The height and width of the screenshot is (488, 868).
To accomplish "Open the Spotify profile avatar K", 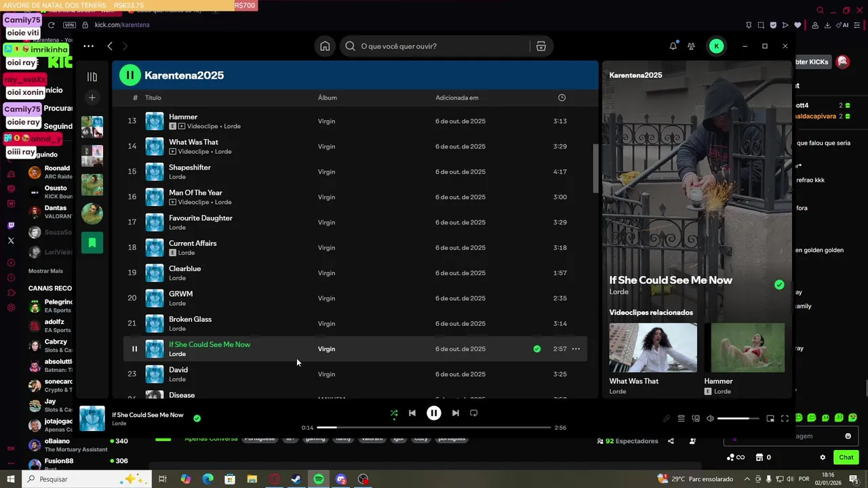I will [716, 46].
